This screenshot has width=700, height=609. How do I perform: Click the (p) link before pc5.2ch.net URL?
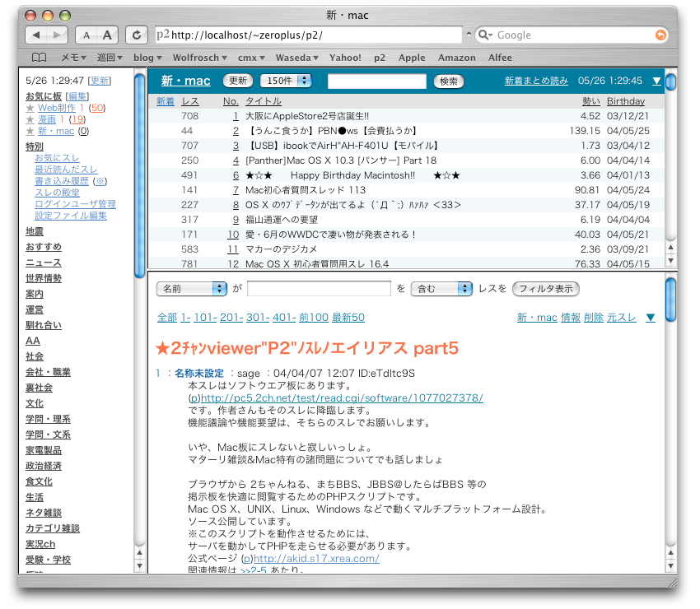194,398
